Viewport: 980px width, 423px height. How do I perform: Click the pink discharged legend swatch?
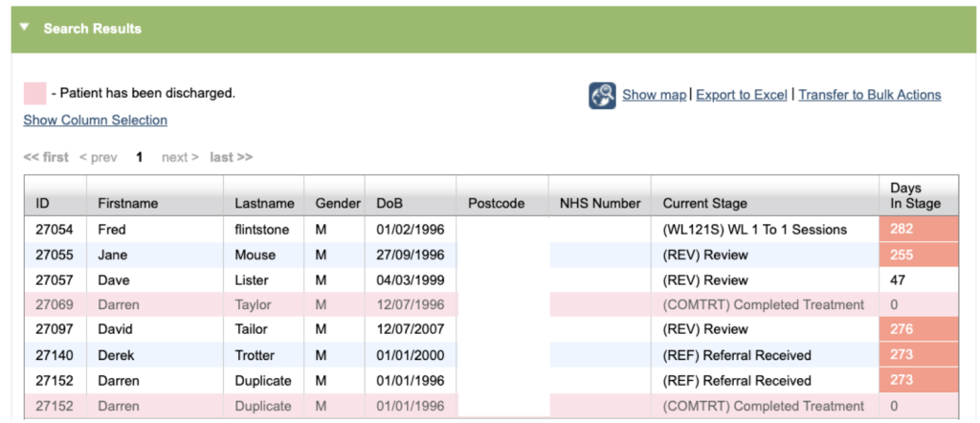34,93
